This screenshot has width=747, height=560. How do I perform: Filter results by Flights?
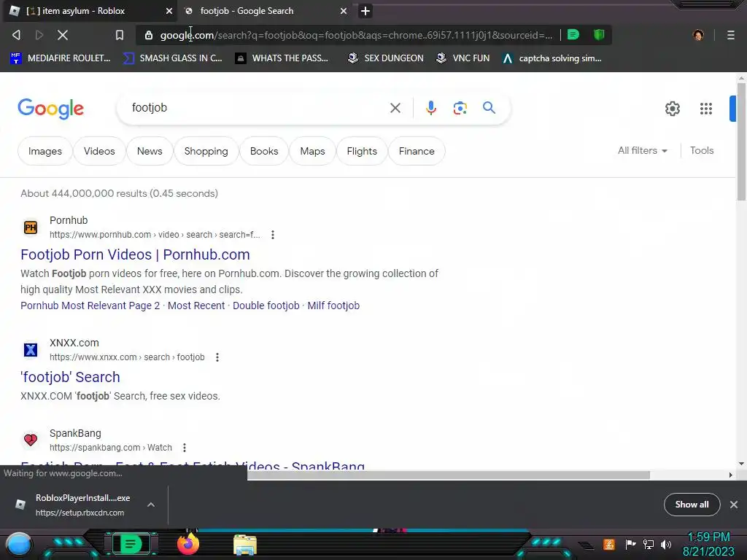point(362,151)
